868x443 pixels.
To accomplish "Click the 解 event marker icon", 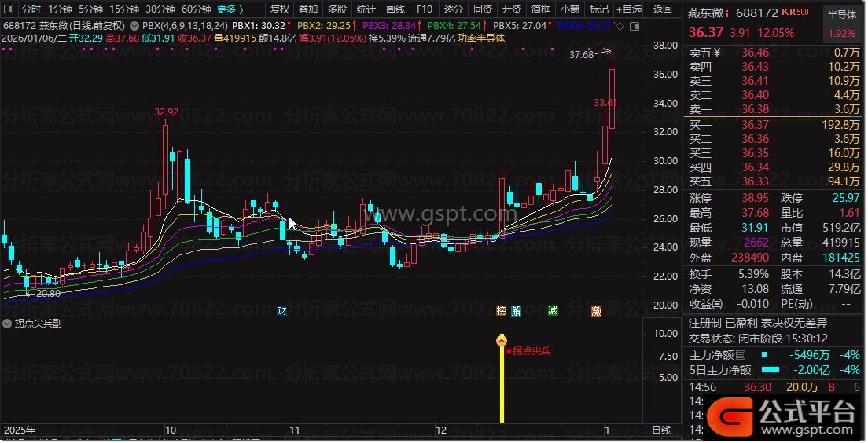I will pos(516,311).
